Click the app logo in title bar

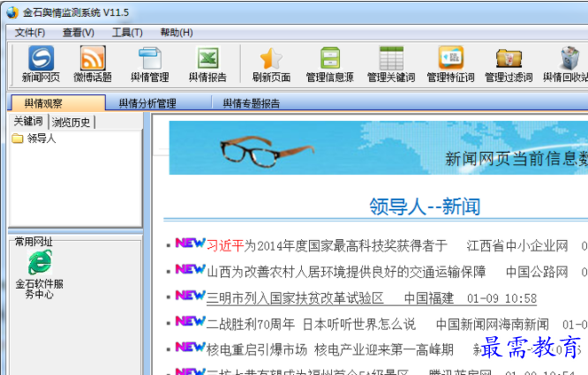coord(12,12)
